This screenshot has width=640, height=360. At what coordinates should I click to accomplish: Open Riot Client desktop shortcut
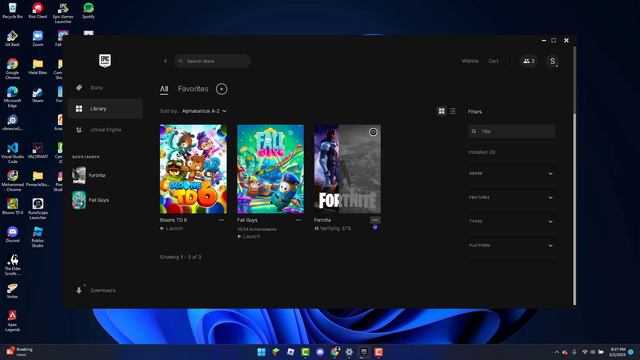38,11
